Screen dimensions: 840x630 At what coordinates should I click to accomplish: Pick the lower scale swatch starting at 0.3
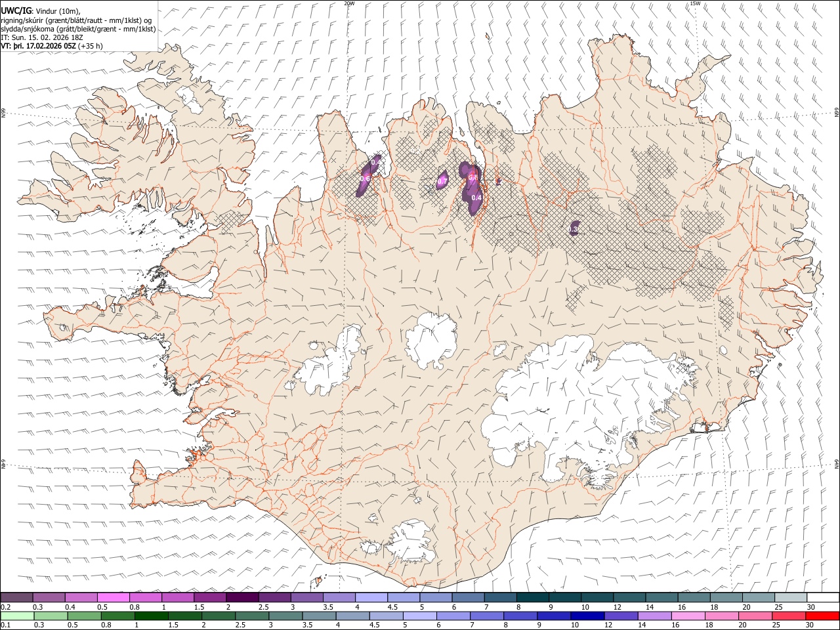(51, 616)
